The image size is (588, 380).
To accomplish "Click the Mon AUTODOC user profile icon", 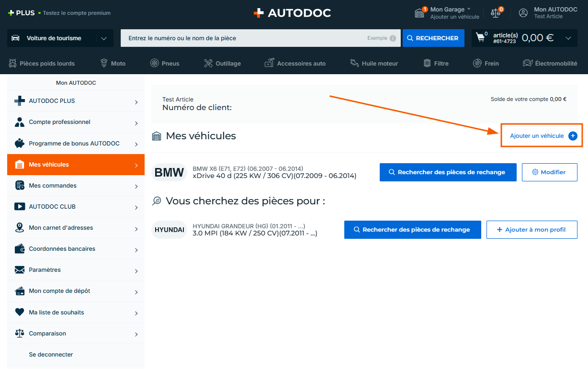I will tap(523, 13).
